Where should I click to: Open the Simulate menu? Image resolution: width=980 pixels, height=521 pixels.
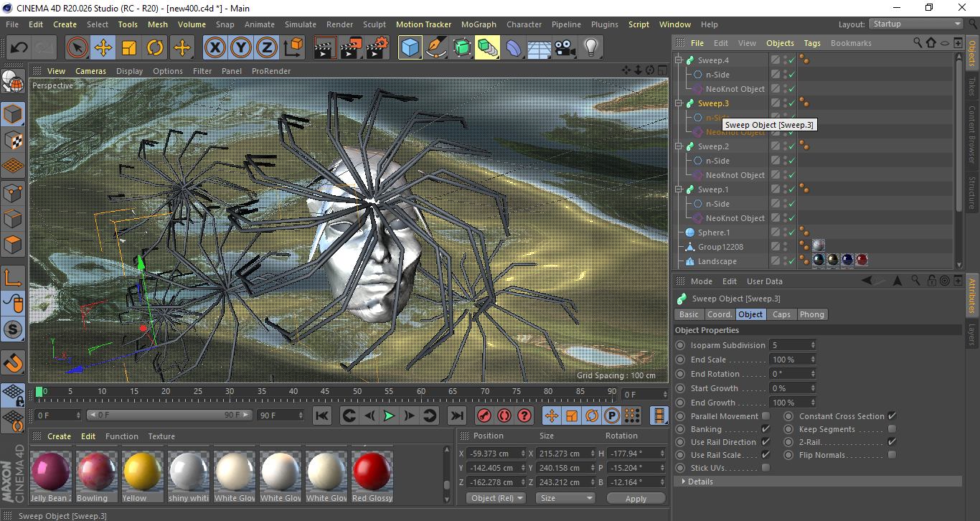pyautogui.click(x=300, y=24)
